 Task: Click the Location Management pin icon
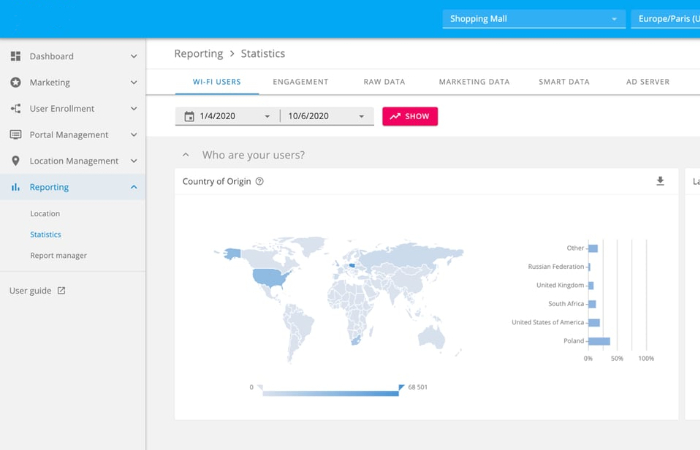(15, 161)
